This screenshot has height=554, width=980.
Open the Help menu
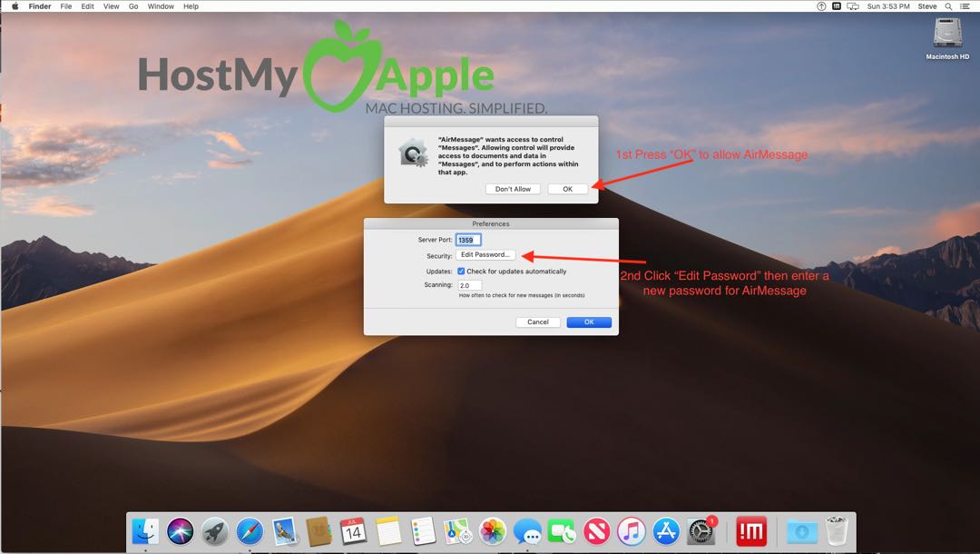pyautogui.click(x=191, y=6)
